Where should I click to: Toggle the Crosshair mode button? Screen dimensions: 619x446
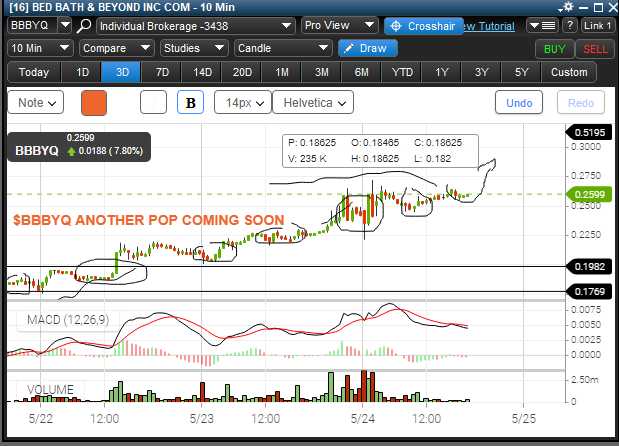click(423, 26)
